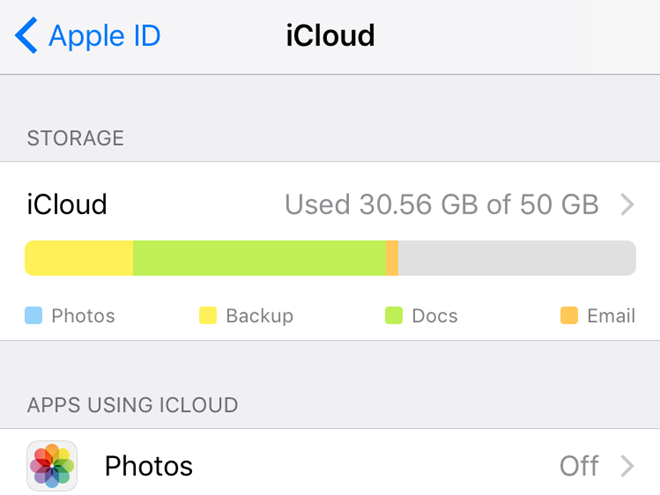Open the Photos row label

148,466
